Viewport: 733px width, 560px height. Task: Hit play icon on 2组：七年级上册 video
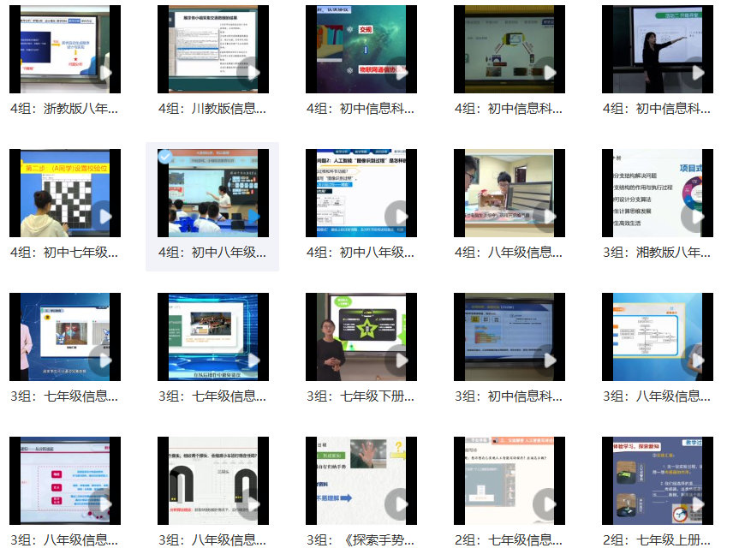[x=696, y=504]
